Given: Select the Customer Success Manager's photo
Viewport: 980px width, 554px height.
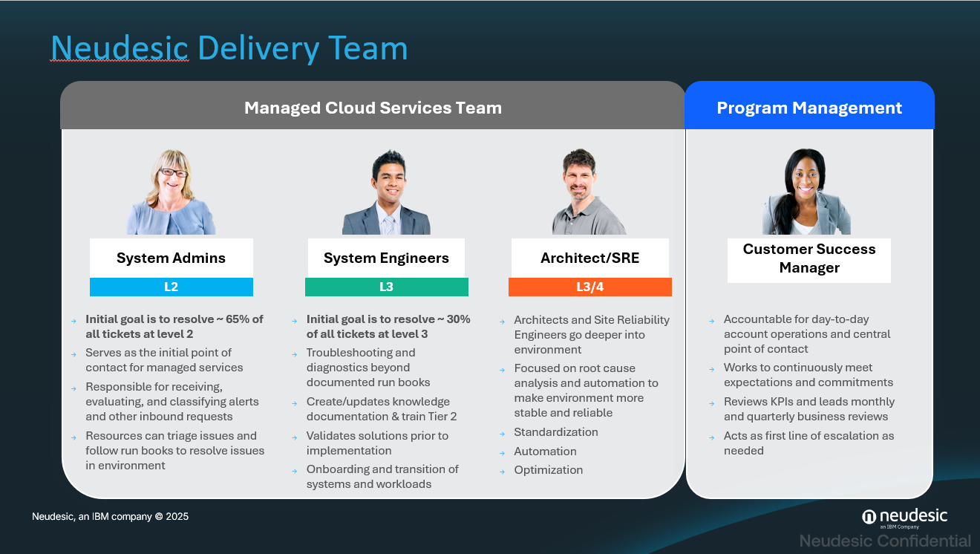Looking at the screenshot, I should tap(807, 192).
